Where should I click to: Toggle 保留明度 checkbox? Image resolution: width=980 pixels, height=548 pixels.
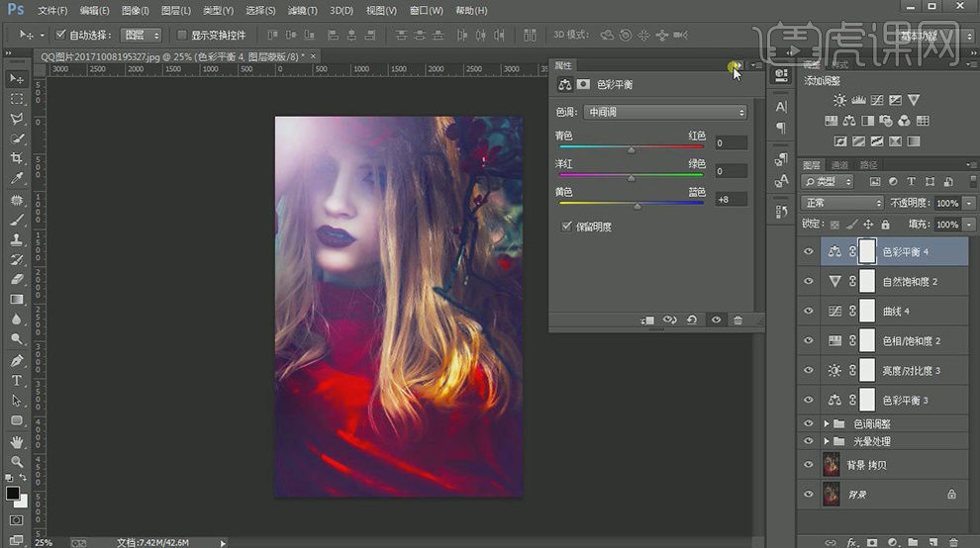pos(566,227)
